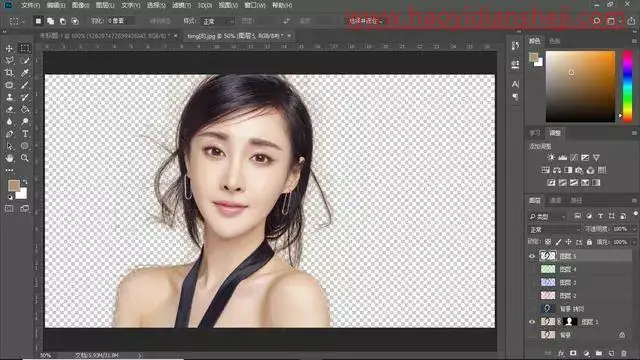The height and width of the screenshot is (360, 640).
Task: Toggle lock transparent pixels checker icon
Action: pos(548,242)
